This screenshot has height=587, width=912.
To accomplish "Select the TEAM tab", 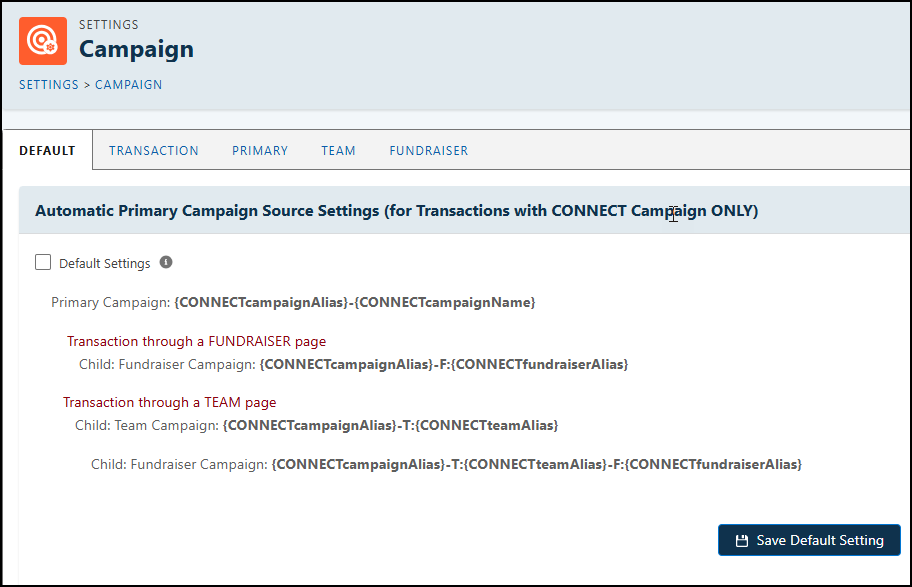I will pos(338,151).
